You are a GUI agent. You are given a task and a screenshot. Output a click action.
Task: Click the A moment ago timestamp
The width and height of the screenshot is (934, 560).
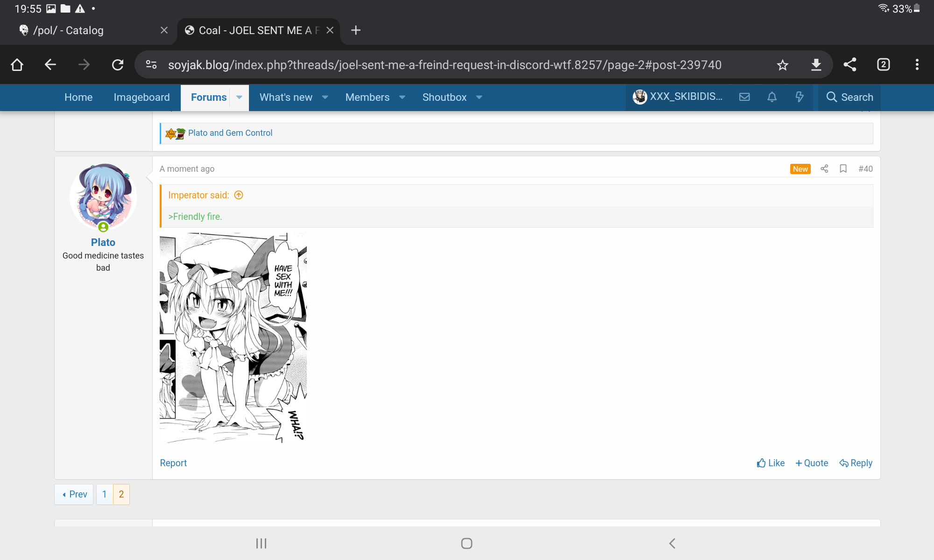point(187,169)
